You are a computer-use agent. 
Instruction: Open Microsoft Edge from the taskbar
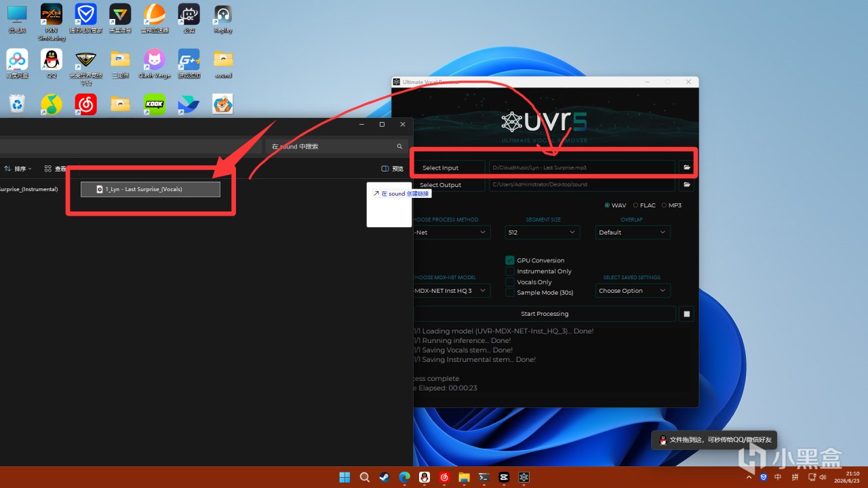404,477
